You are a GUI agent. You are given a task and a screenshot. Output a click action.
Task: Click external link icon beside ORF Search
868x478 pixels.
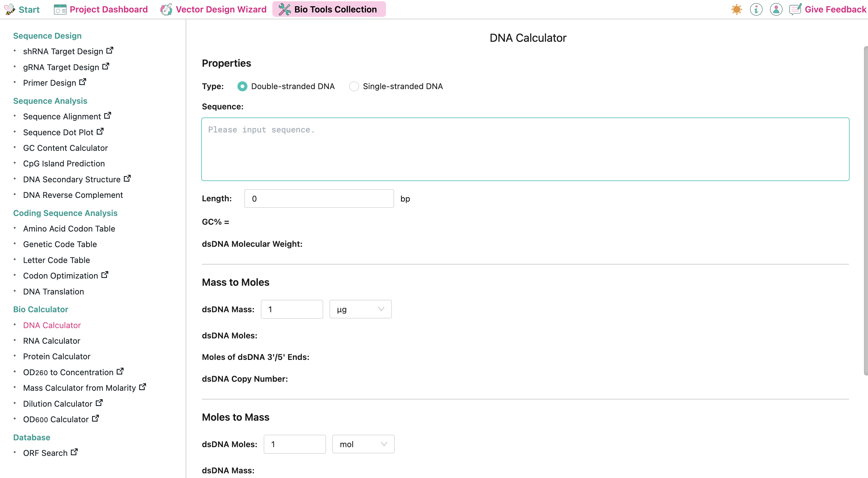tap(75, 452)
